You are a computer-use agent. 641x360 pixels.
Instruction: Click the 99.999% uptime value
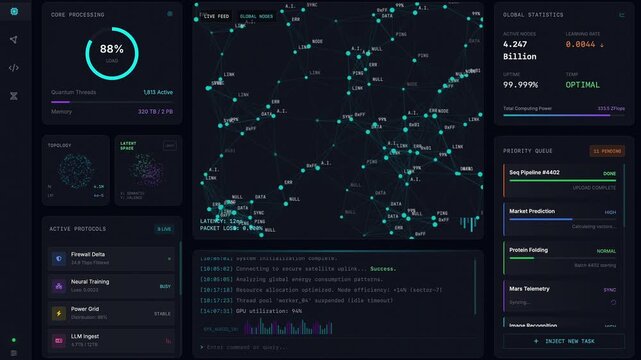tap(520, 85)
